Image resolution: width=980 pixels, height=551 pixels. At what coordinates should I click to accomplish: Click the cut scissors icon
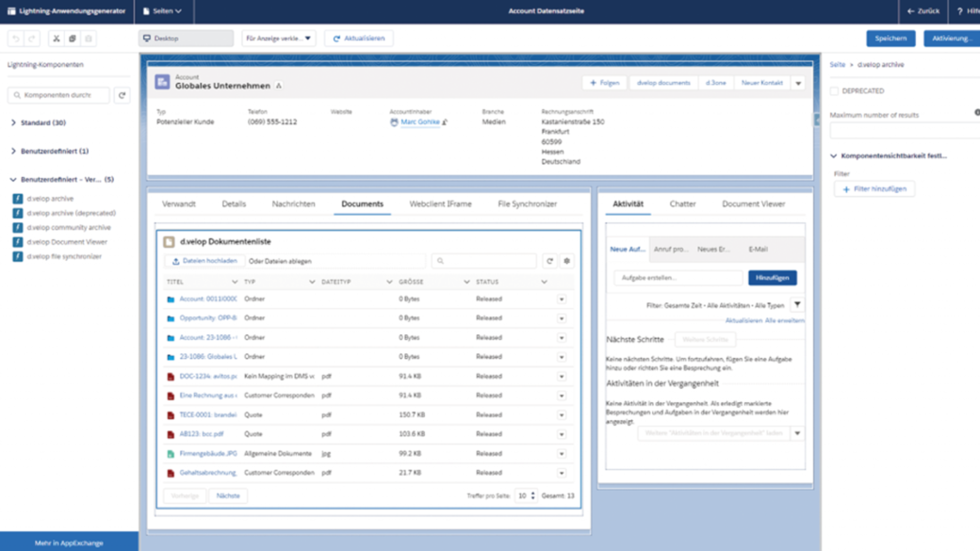tap(57, 39)
